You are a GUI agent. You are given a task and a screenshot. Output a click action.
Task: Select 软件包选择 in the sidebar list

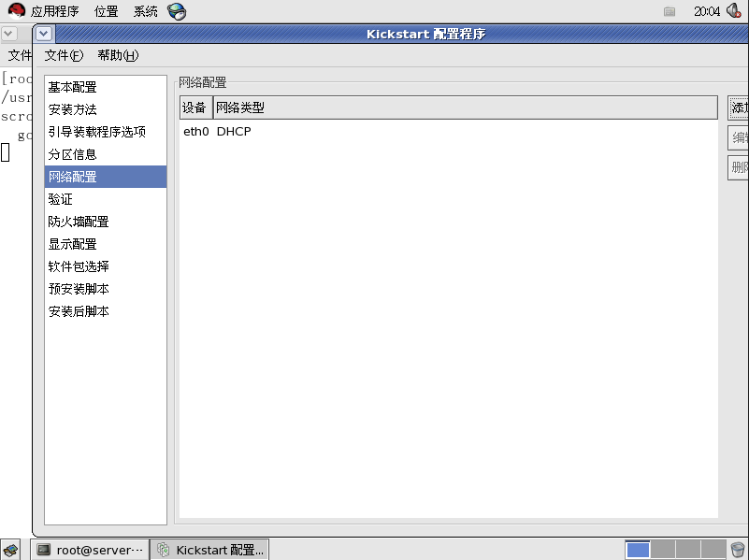pos(106,266)
